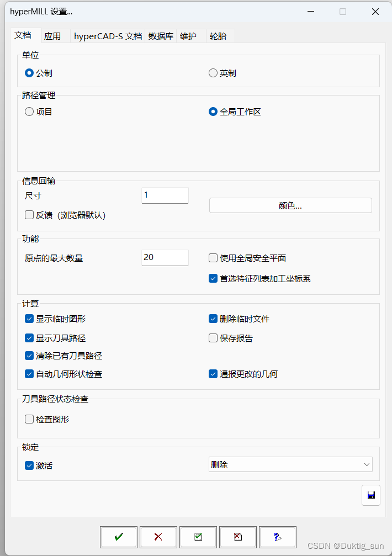
Task: Click the discard-changes document icon
Action: pos(237,537)
